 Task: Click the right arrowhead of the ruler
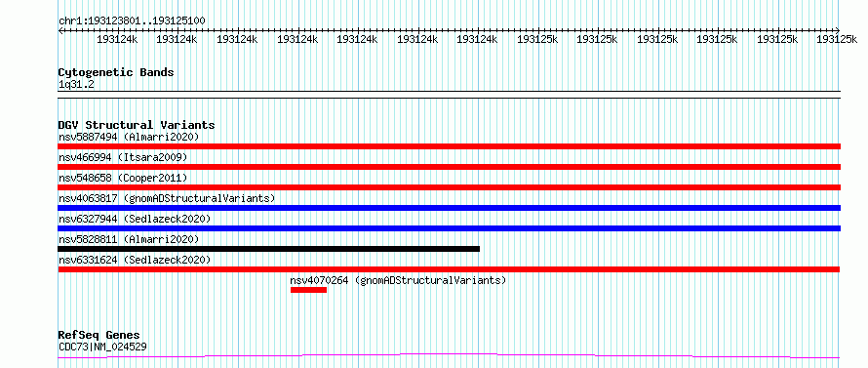tap(838, 30)
